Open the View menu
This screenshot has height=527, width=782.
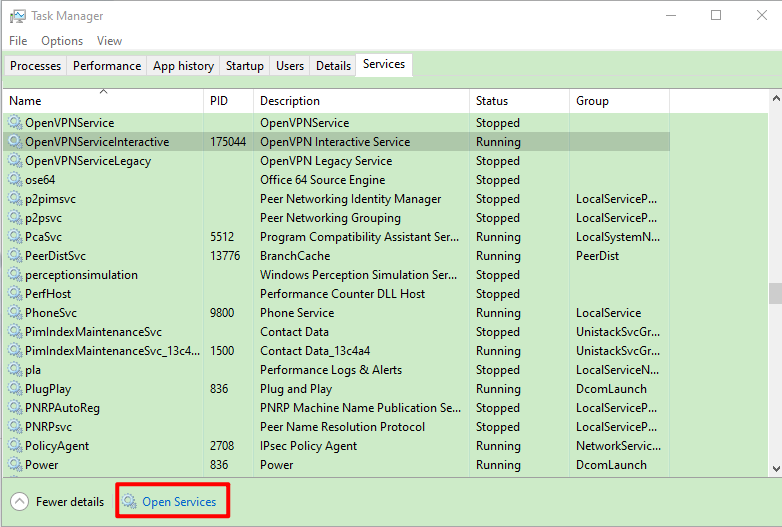109,41
